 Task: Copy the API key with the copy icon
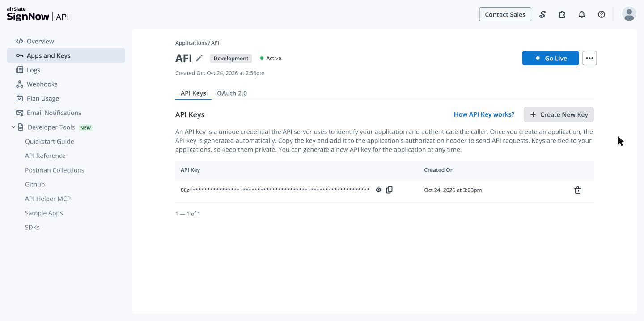click(x=389, y=190)
